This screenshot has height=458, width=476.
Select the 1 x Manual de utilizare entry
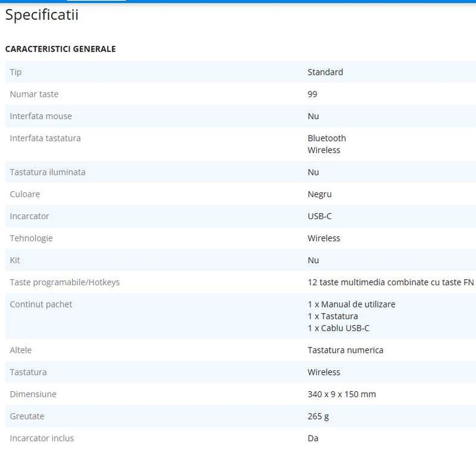click(351, 304)
